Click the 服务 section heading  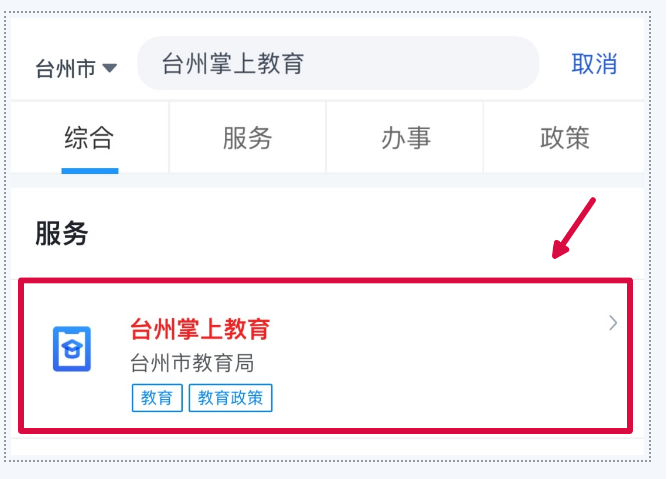62,234
